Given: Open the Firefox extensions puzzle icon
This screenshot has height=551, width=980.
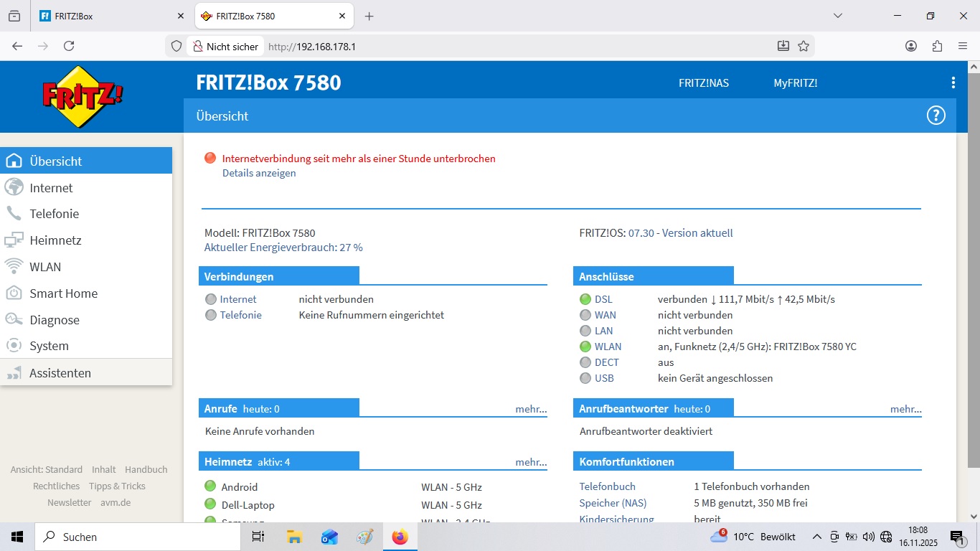Looking at the screenshot, I should 937,46.
